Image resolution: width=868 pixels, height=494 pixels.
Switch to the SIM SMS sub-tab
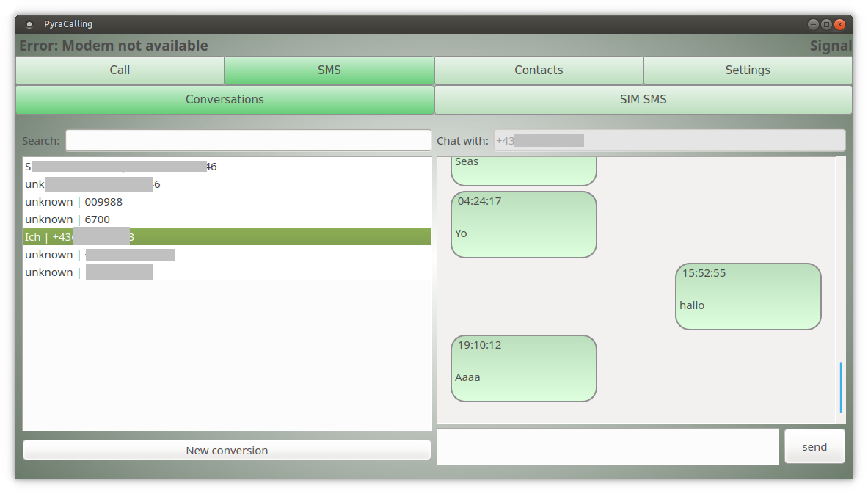tap(643, 100)
